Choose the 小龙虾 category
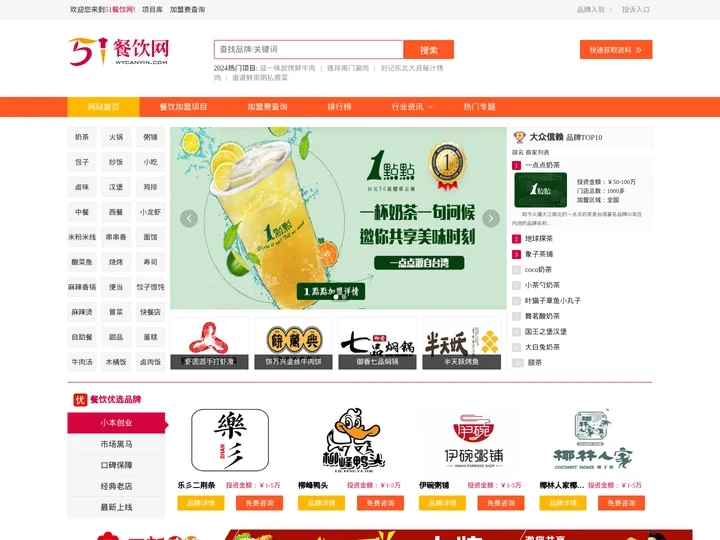The image size is (720, 540). click(x=150, y=212)
